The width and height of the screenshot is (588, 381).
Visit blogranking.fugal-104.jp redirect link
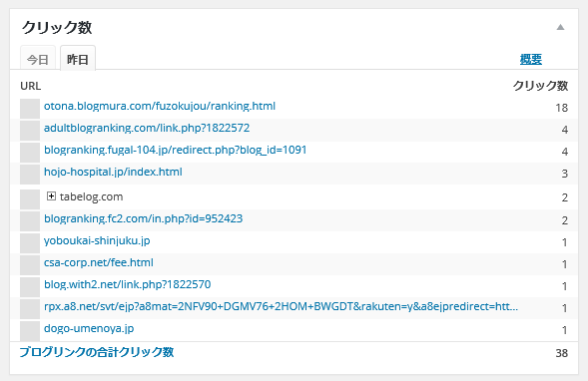[x=175, y=150]
